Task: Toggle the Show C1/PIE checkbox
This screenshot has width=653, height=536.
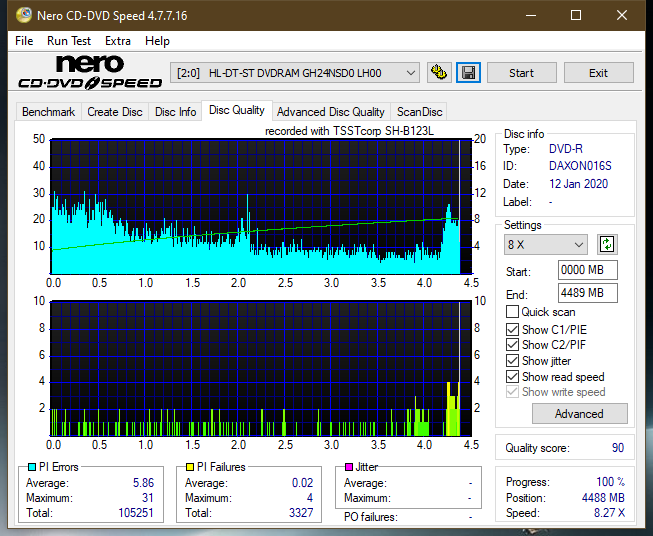Action: pyautogui.click(x=513, y=329)
